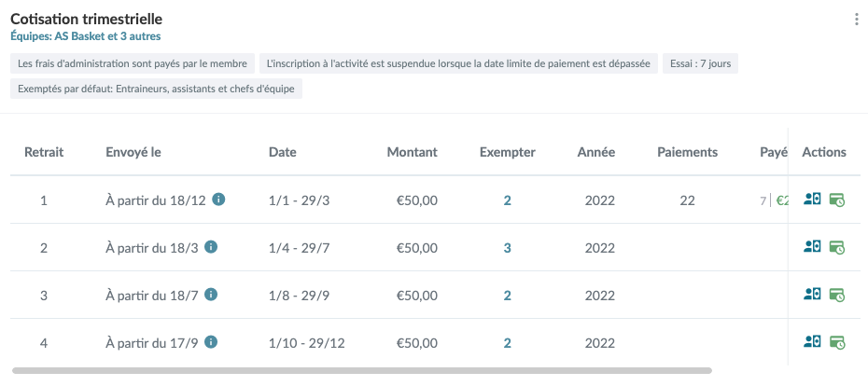The width and height of the screenshot is (868, 386).
Task: Click green payment schedule icon in row 3
Action: 837,296
